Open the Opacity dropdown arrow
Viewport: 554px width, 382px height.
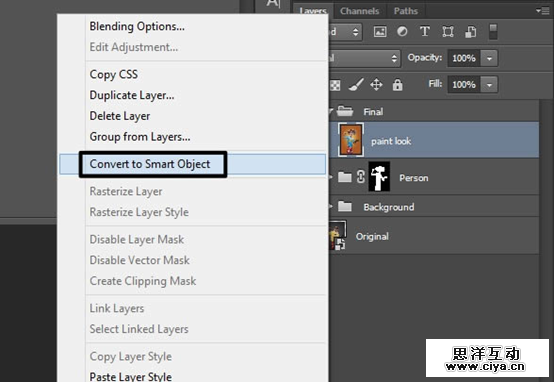click(x=489, y=58)
